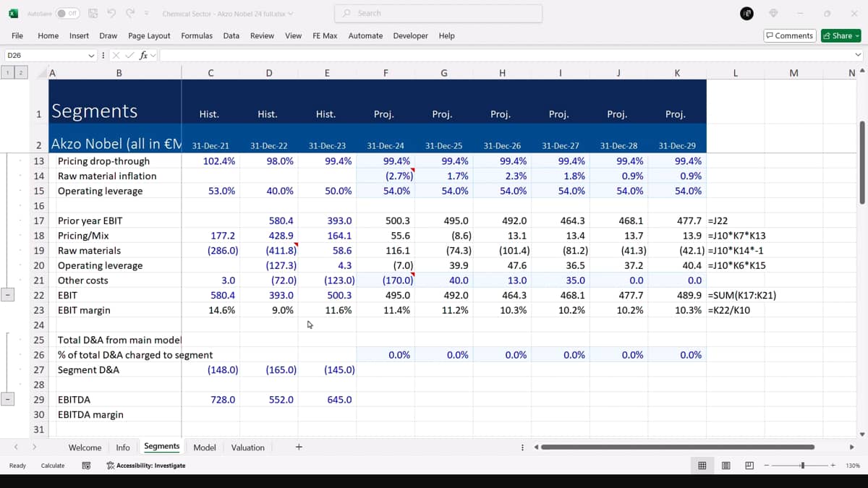Open the Developer ribbon tab
Screen dimensions: 868x488
pyautogui.click(x=410, y=35)
